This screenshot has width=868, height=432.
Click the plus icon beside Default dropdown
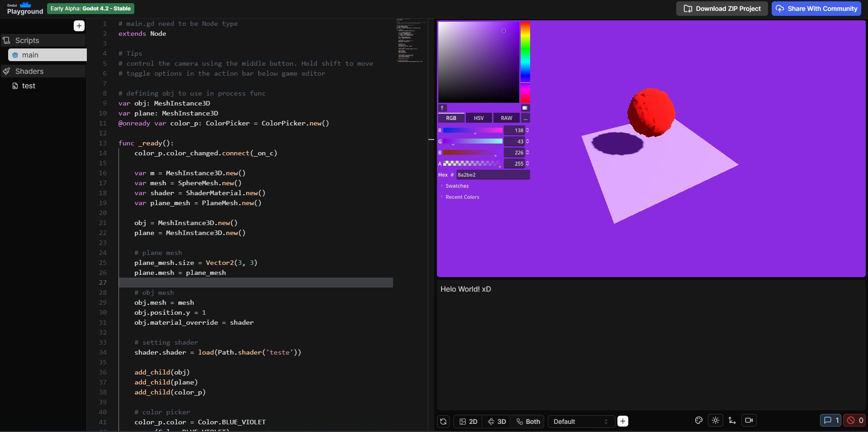tap(623, 422)
